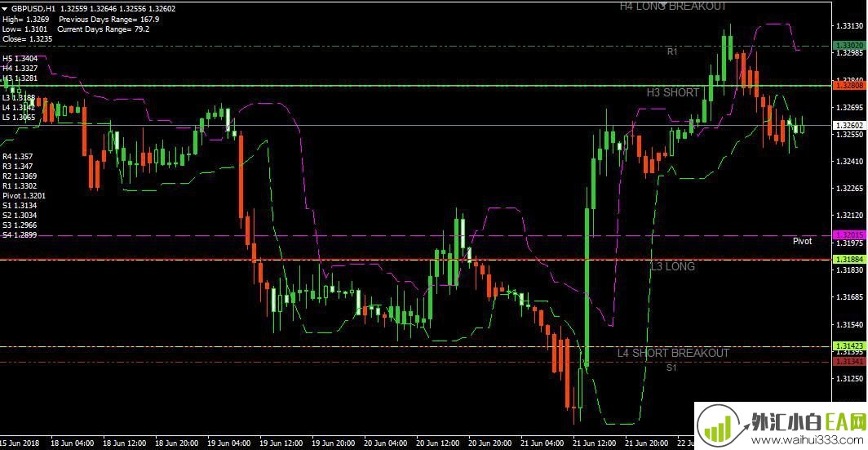The width and height of the screenshot is (868, 450).
Task: Click the 1.31250 price scale value
Action: [850, 378]
